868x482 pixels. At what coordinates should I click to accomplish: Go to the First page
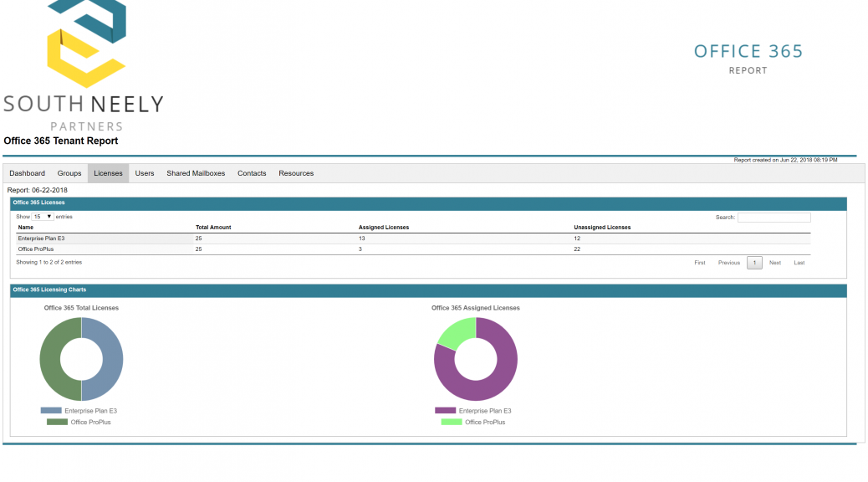700,263
